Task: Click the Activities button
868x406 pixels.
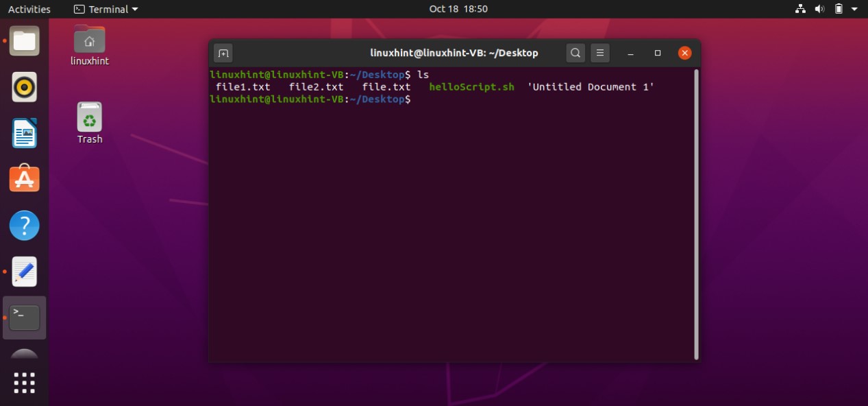Action: (x=29, y=9)
